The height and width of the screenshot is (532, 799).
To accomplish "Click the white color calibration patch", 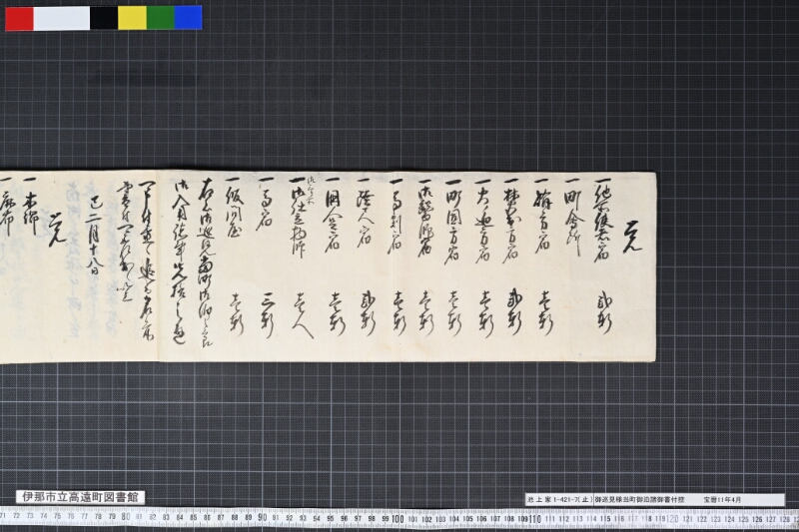I will tap(62, 18).
